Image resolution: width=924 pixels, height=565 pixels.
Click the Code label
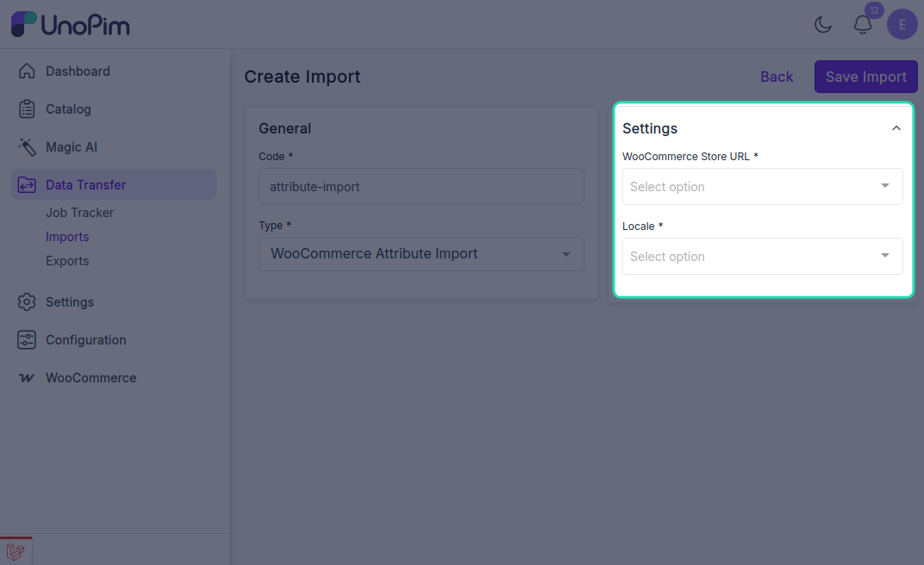point(275,157)
